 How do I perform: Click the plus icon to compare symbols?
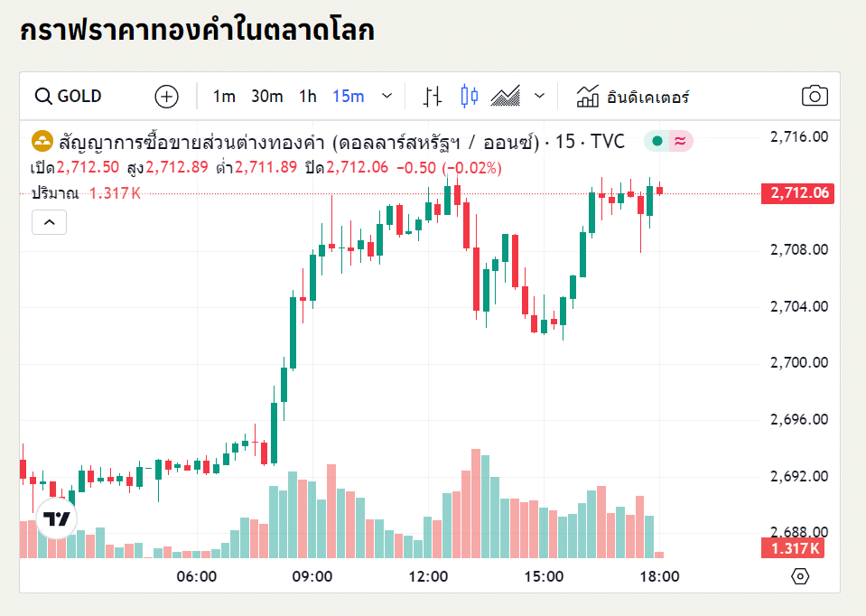pyautogui.click(x=166, y=96)
